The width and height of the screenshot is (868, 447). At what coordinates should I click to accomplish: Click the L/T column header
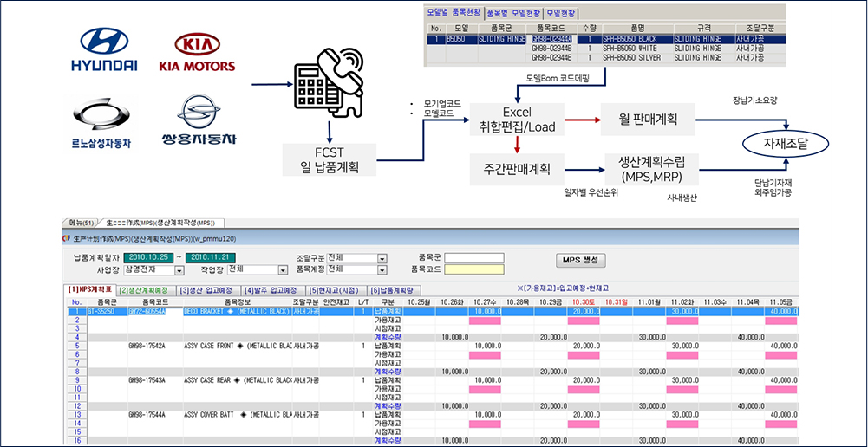click(363, 302)
